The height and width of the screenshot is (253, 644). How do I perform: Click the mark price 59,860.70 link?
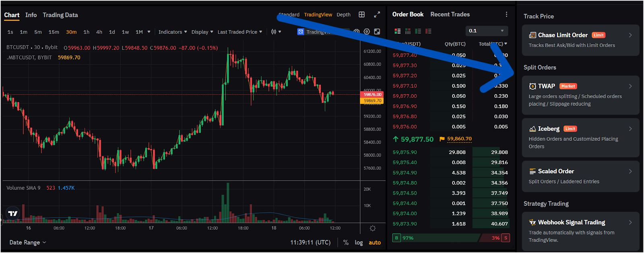459,139
